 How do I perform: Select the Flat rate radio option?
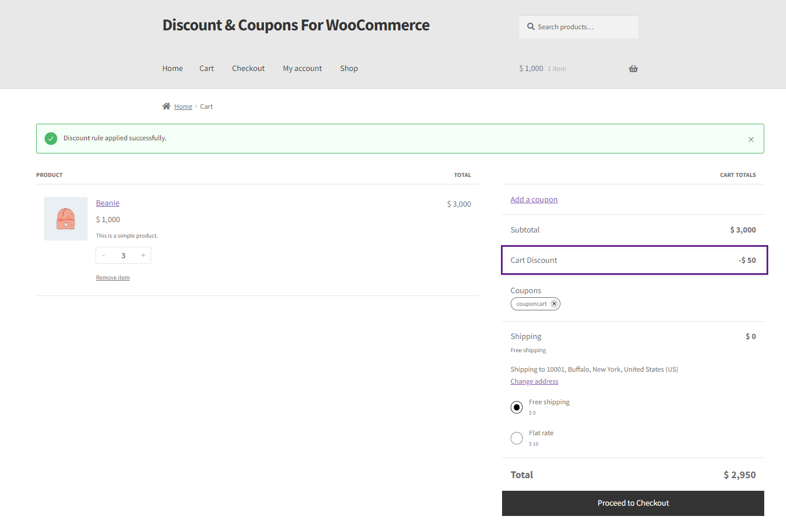click(516, 438)
